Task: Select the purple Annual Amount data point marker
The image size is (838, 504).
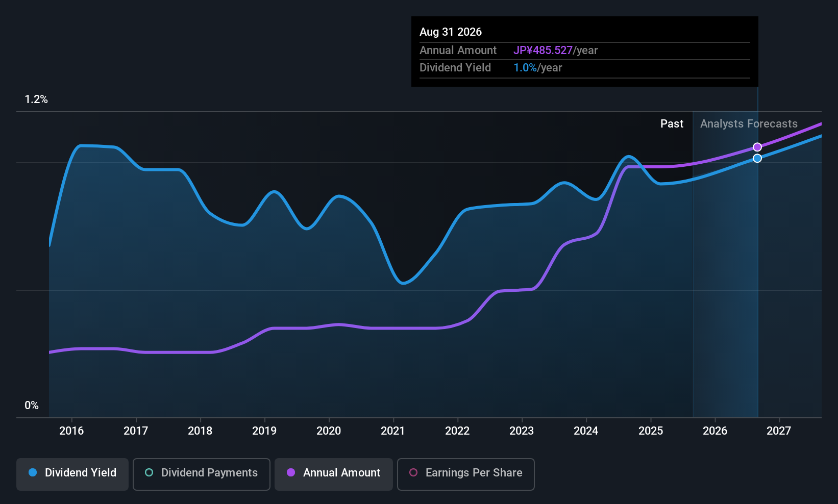Action: (x=757, y=147)
